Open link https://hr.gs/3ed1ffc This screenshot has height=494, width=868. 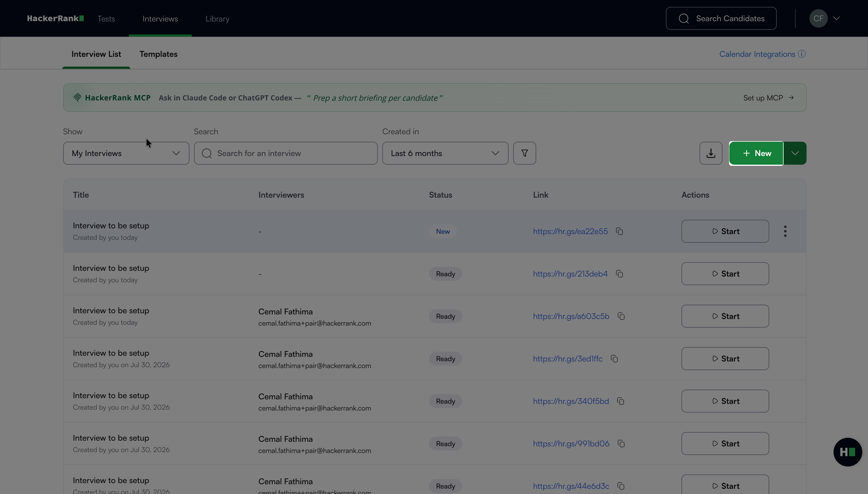point(567,359)
